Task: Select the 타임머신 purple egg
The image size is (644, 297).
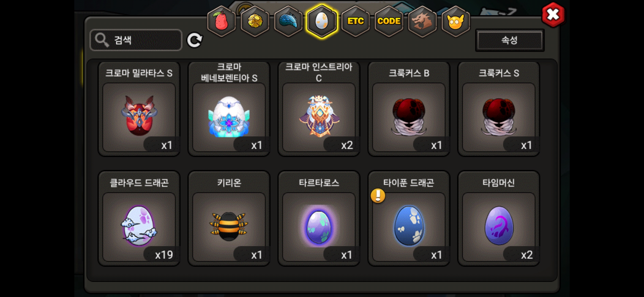Action: pyautogui.click(x=499, y=218)
